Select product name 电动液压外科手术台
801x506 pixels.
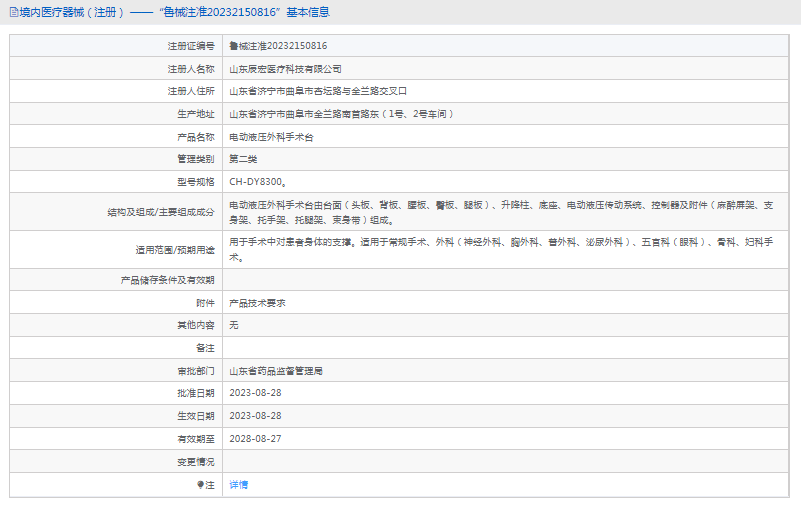point(271,137)
